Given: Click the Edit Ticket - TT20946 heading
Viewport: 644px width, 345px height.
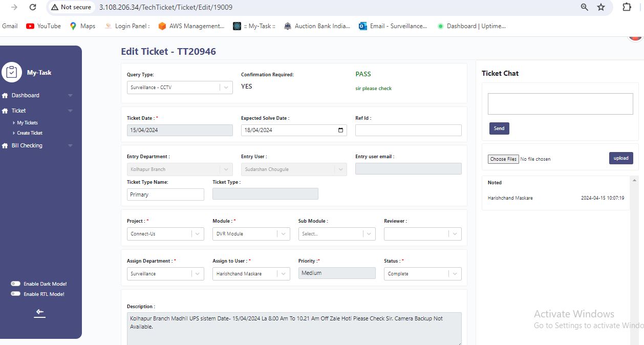Looking at the screenshot, I should pos(168,52).
